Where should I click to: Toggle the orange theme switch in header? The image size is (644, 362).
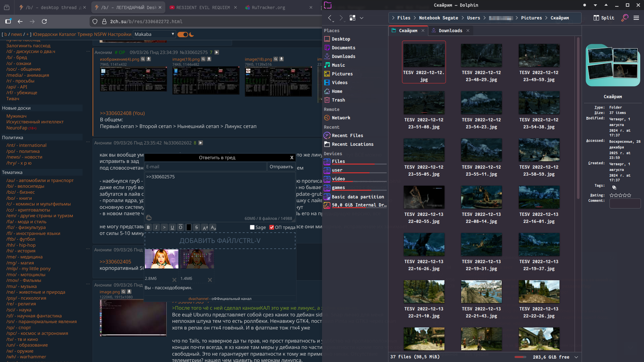coord(183,35)
